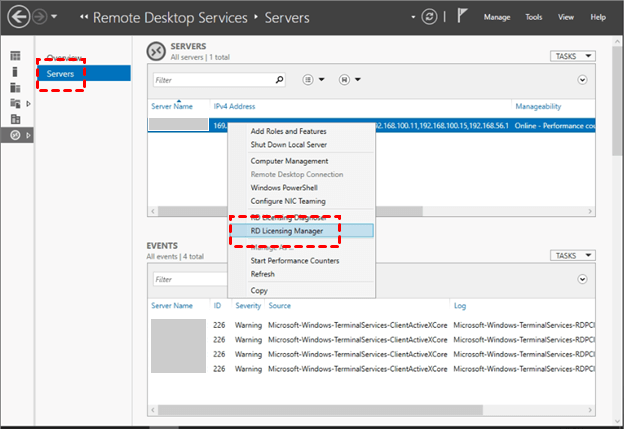624x429 pixels.
Task: Open the Tools menu
Action: tap(534, 17)
